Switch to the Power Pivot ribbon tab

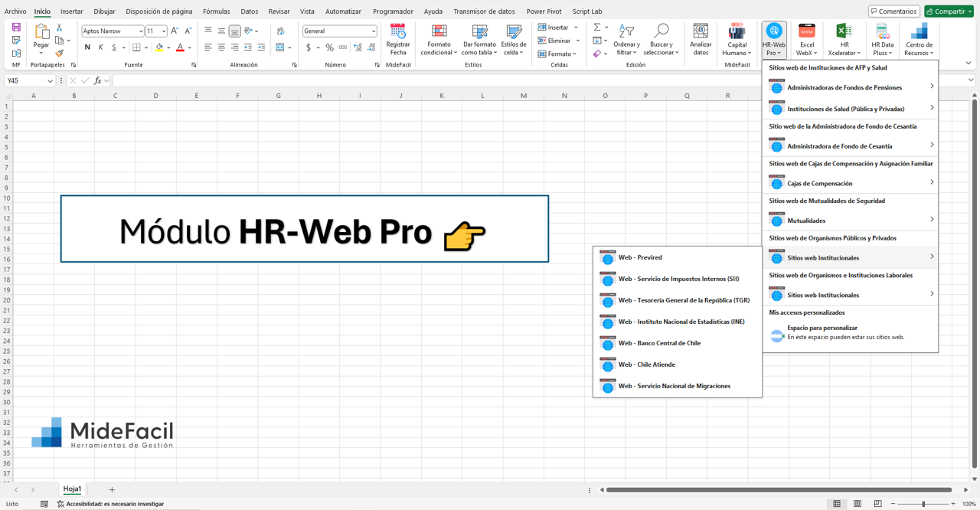(544, 11)
